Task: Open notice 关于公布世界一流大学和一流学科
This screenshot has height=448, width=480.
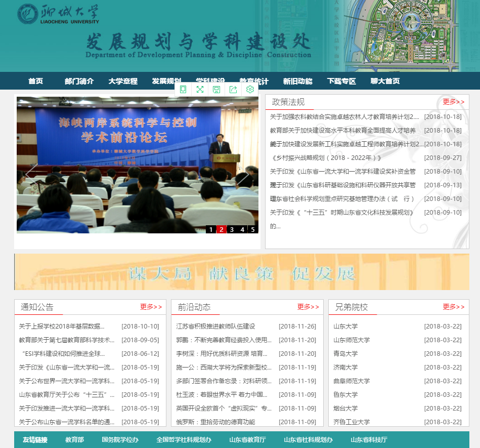Action: point(66,381)
